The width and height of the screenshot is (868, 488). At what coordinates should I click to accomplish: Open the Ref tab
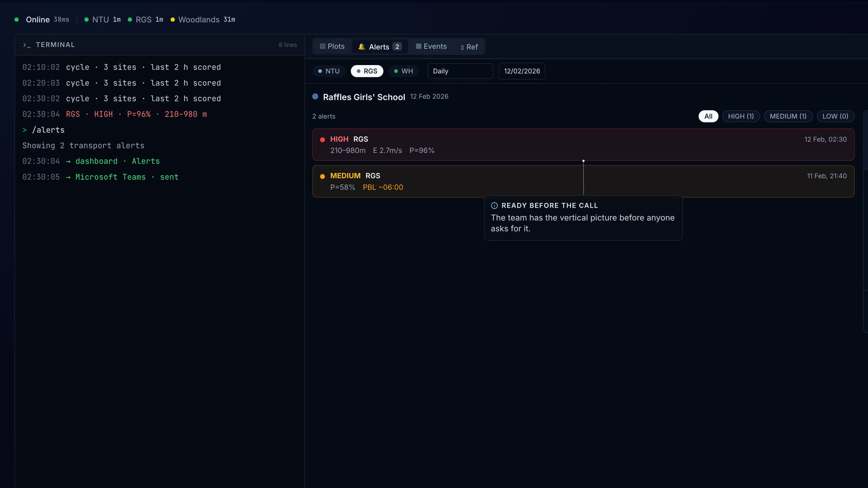pos(469,47)
